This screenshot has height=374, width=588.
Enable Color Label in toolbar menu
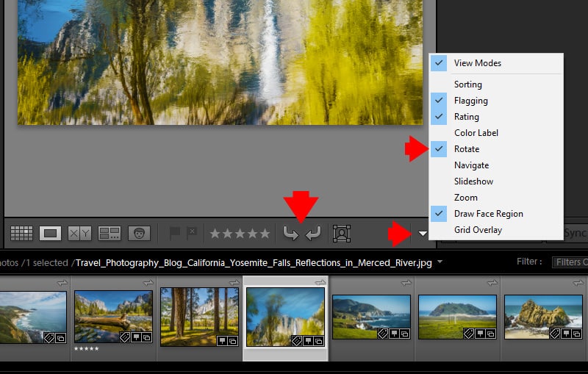(x=496, y=133)
